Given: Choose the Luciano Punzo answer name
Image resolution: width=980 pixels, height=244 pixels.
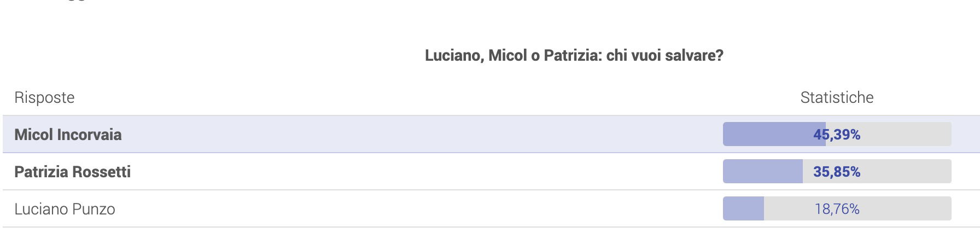Looking at the screenshot, I should pos(65,209).
